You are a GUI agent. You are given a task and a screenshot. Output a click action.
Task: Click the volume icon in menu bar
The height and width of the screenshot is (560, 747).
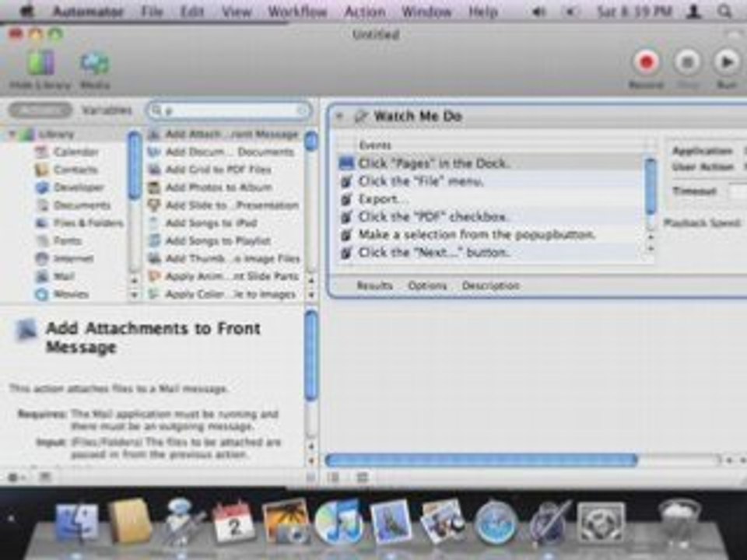click(538, 12)
